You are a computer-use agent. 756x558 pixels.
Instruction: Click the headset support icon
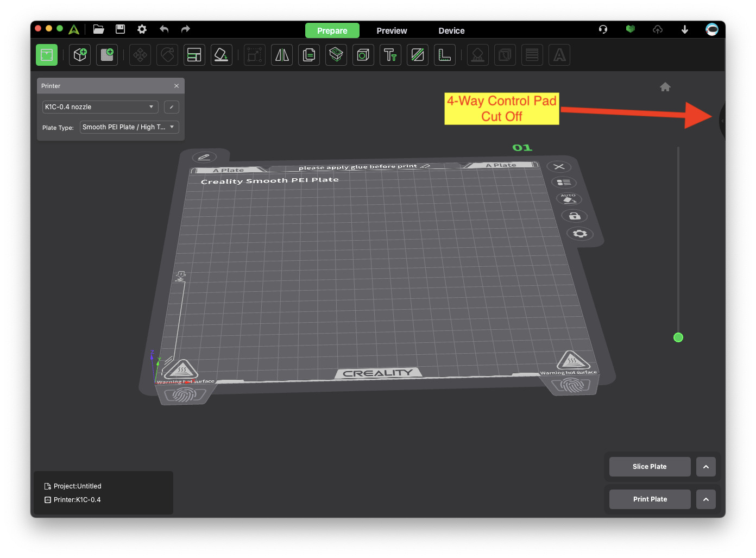tap(603, 29)
